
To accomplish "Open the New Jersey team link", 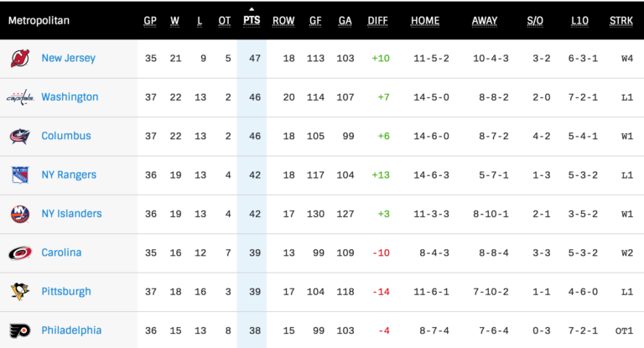I will [68, 59].
